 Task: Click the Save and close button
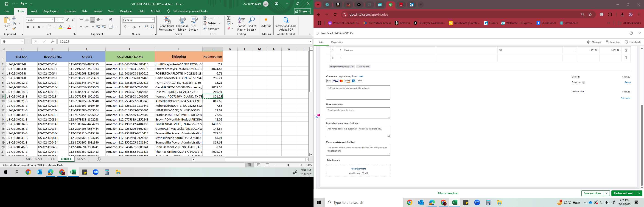[592, 193]
